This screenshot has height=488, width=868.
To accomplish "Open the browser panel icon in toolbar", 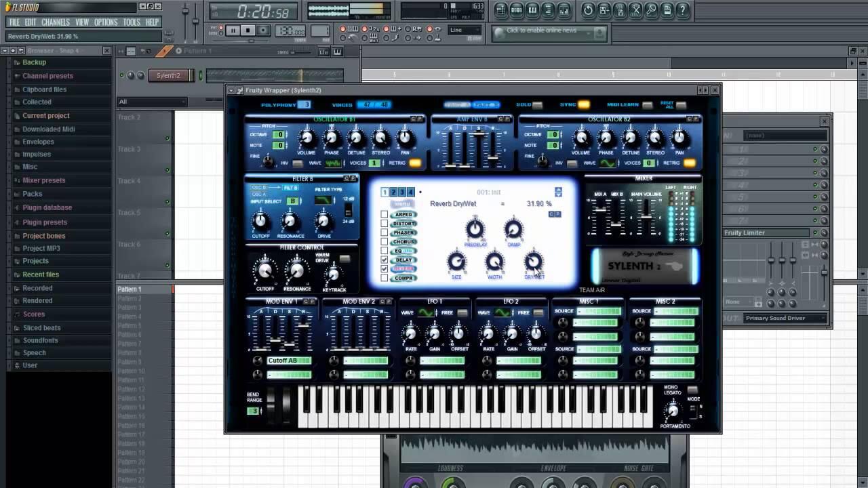I will click(548, 10).
